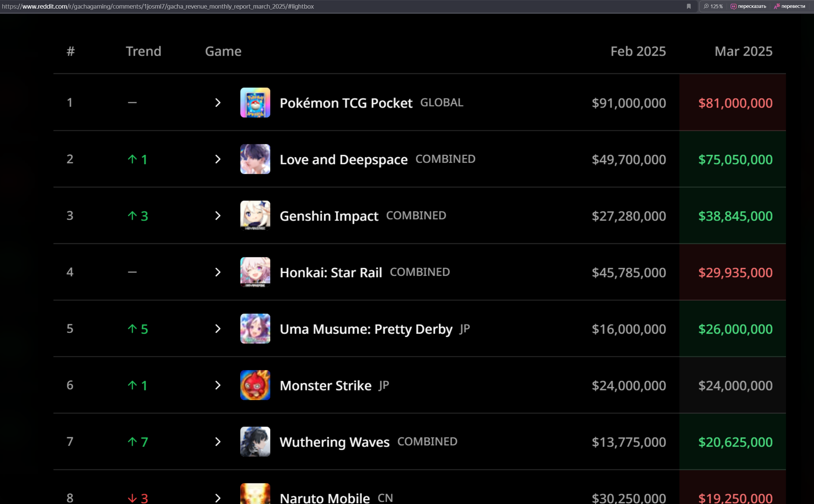The image size is (814, 504).
Task: Click the Game column header
Action: [x=223, y=51]
